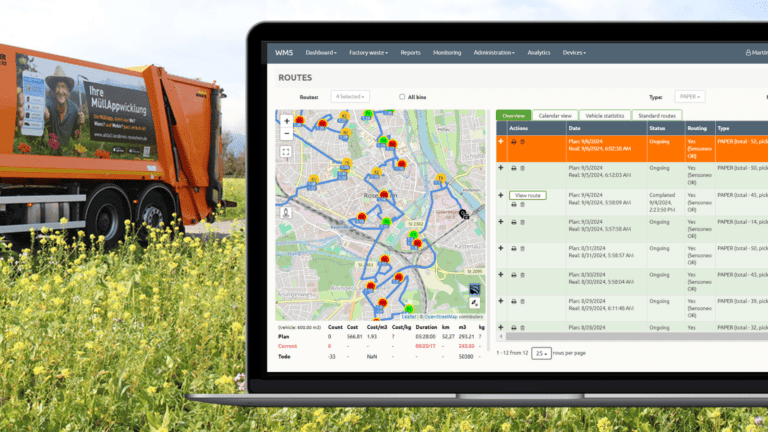Change the rows per page dropdown
This screenshot has width=768, height=432.
click(x=541, y=353)
